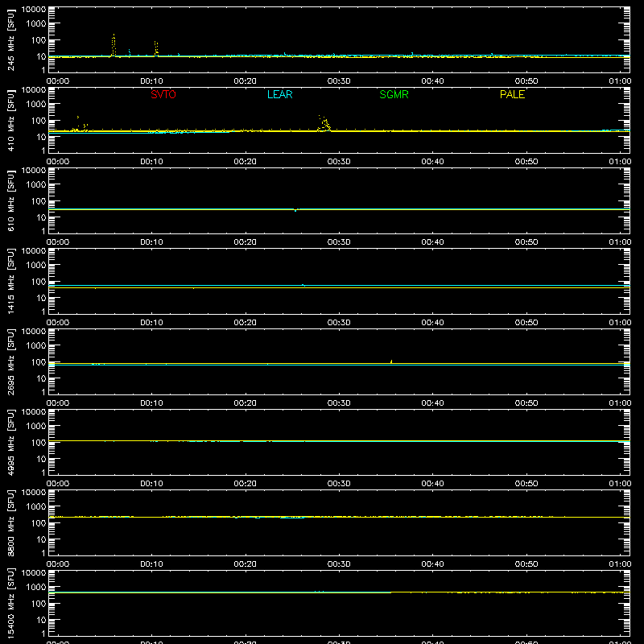Select the 245 MHz [SFU] axis title

click(x=11, y=39)
